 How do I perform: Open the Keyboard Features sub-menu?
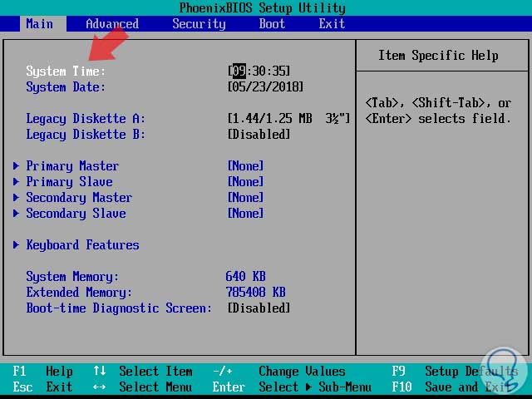pos(83,245)
